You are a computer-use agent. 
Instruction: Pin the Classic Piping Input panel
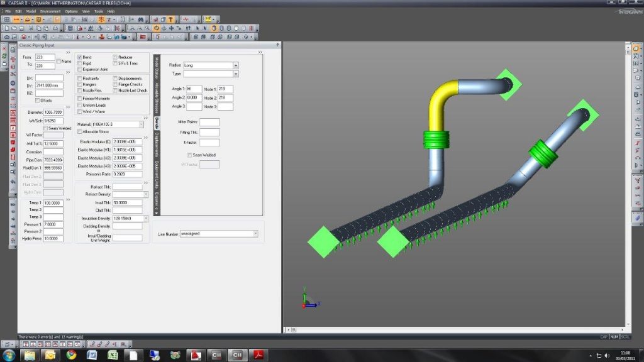(277, 45)
